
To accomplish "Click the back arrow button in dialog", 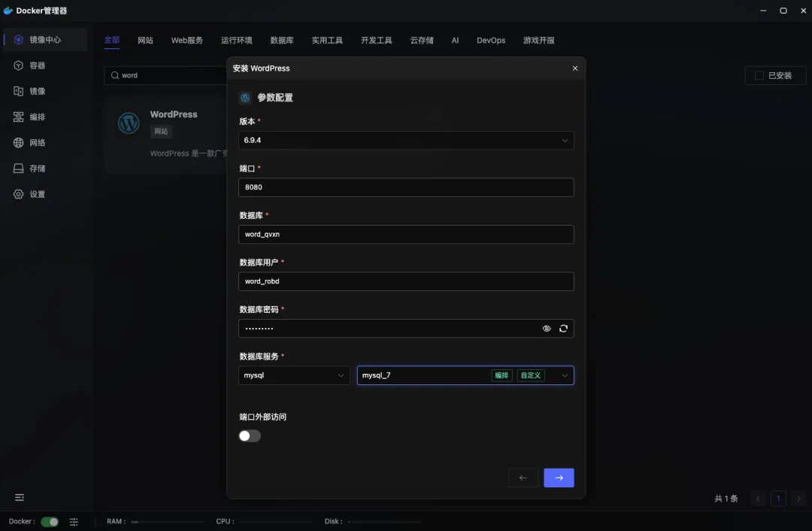I will coord(523,478).
